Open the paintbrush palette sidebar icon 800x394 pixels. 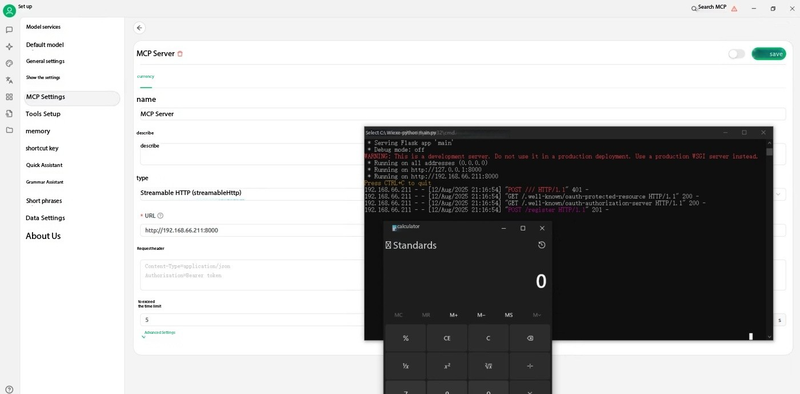[x=9, y=63]
